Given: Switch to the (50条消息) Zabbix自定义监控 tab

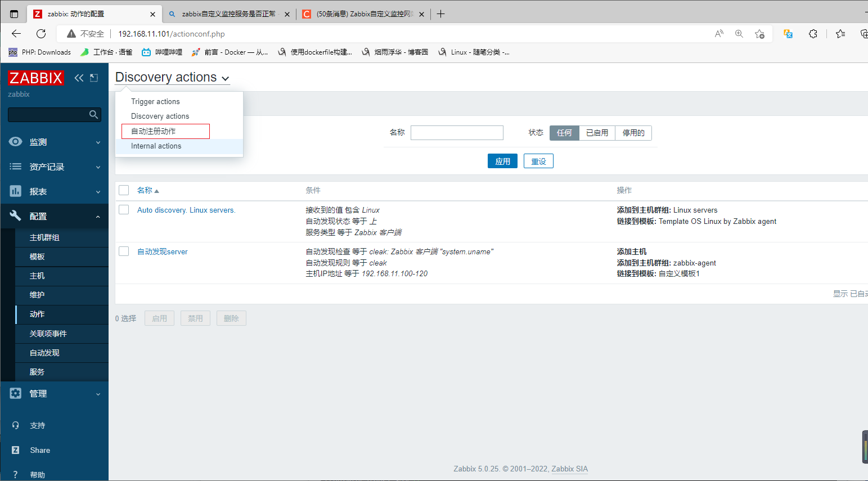Looking at the screenshot, I should (x=363, y=14).
